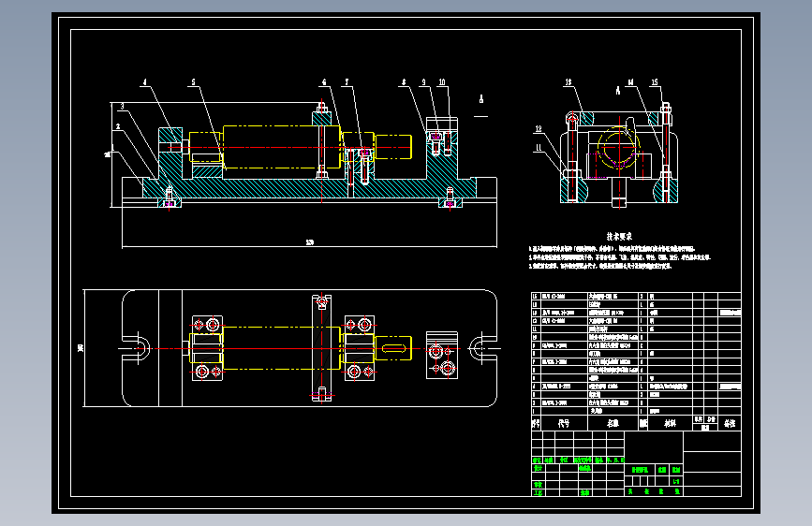Viewport: 812px width, 526px height.
Task: Click part balloon number 4
Action: pos(145,82)
